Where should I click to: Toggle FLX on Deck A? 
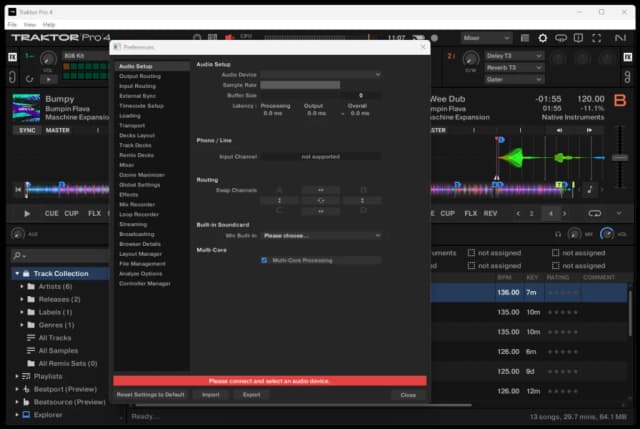(x=94, y=213)
